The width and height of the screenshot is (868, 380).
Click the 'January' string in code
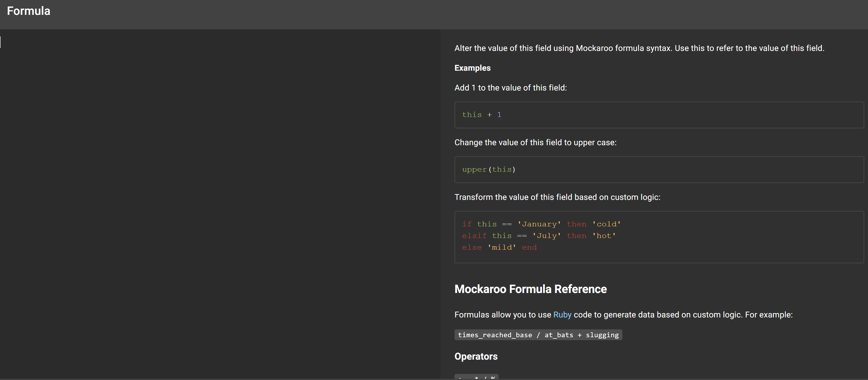click(539, 224)
